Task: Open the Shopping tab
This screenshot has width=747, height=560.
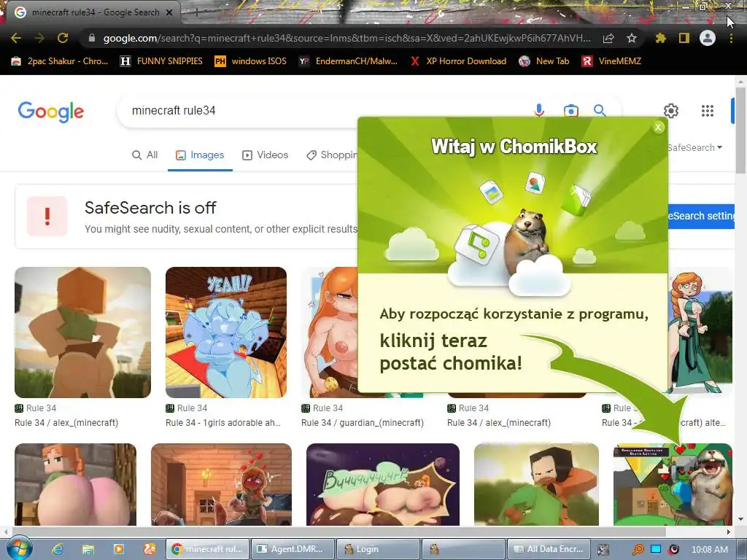Action: coord(332,155)
